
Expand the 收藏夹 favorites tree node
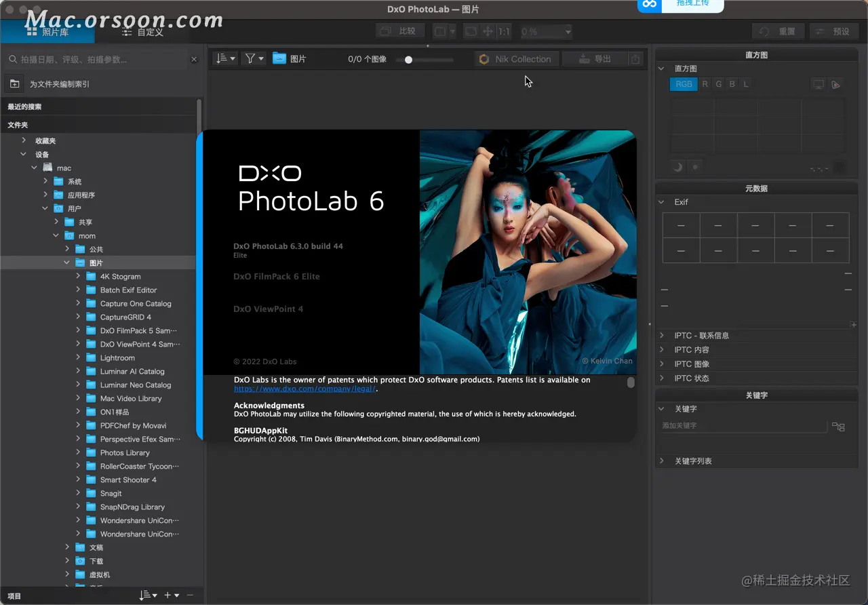24,140
